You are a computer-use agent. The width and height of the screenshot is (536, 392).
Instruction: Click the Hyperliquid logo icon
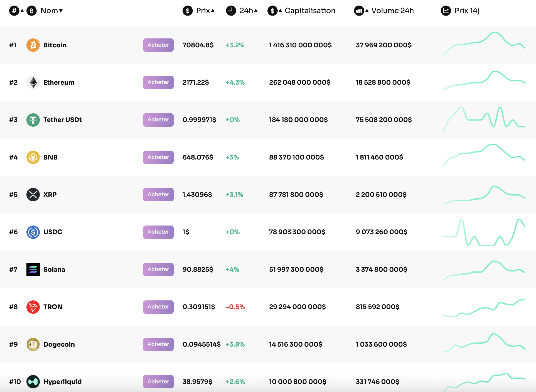tap(33, 381)
